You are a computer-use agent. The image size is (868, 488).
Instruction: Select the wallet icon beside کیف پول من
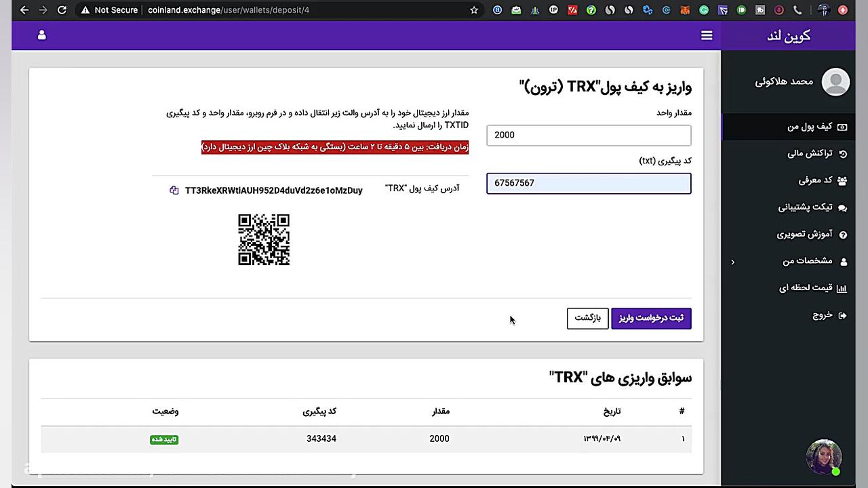tap(842, 127)
